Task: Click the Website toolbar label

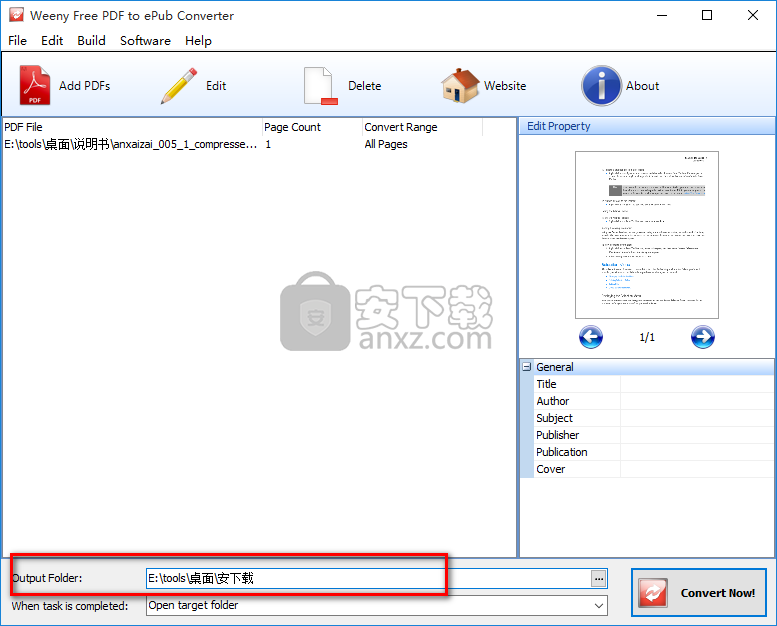Action: 505,86
